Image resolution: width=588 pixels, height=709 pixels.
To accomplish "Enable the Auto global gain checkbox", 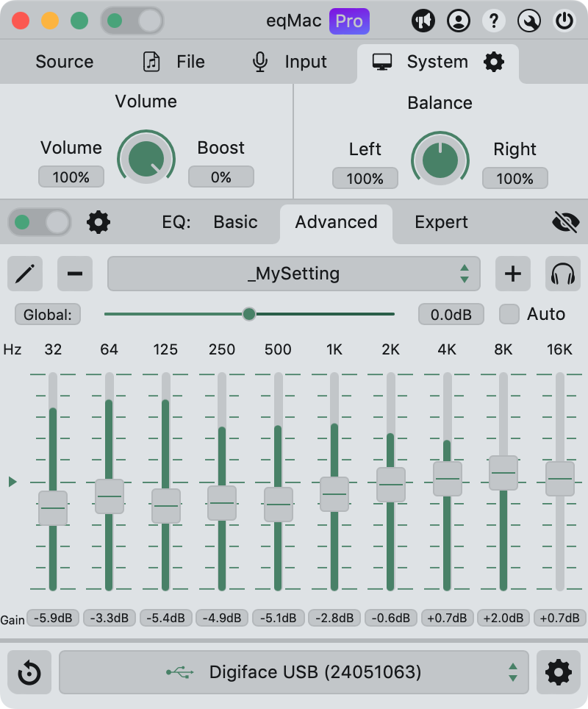I will tap(509, 315).
